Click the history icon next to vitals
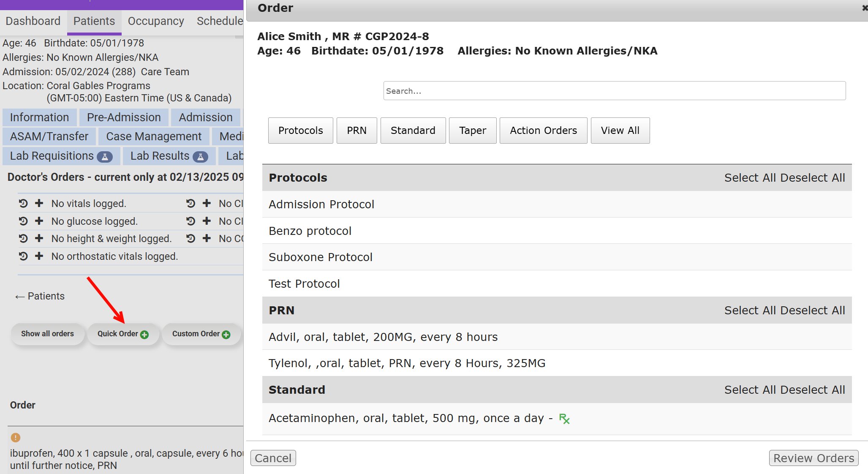The image size is (868, 474). 23,203
